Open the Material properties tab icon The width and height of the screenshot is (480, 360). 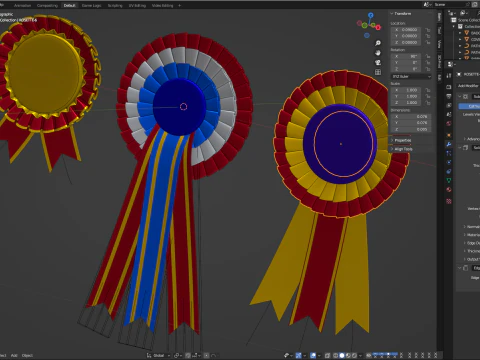pyautogui.click(x=449, y=189)
